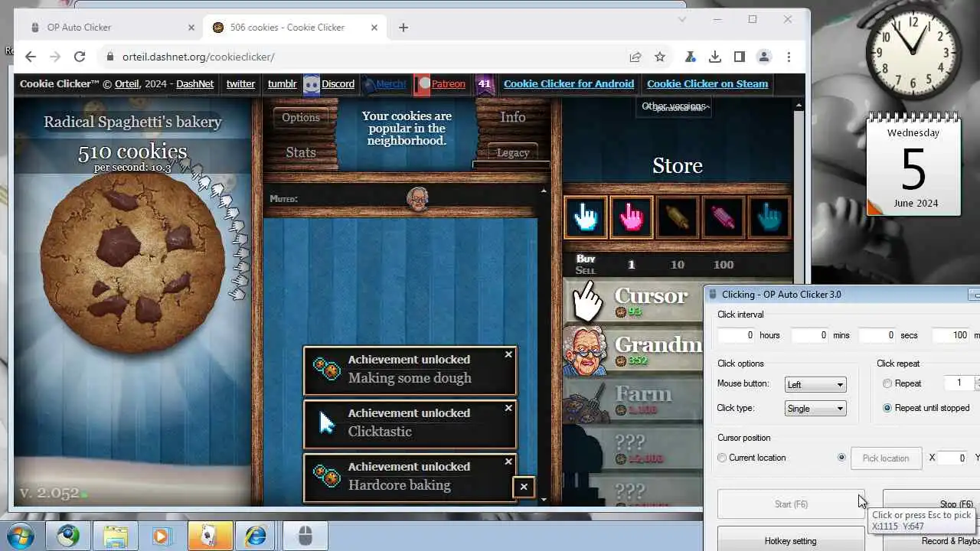Open Chrome from the taskbar
The height and width of the screenshot is (551, 980).
click(67, 536)
